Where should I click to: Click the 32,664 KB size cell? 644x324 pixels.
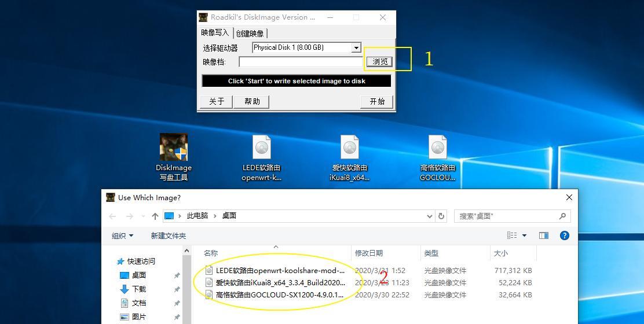click(515, 295)
